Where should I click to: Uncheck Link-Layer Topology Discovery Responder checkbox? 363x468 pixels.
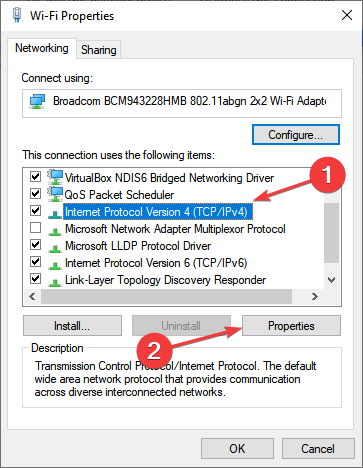[35, 279]
